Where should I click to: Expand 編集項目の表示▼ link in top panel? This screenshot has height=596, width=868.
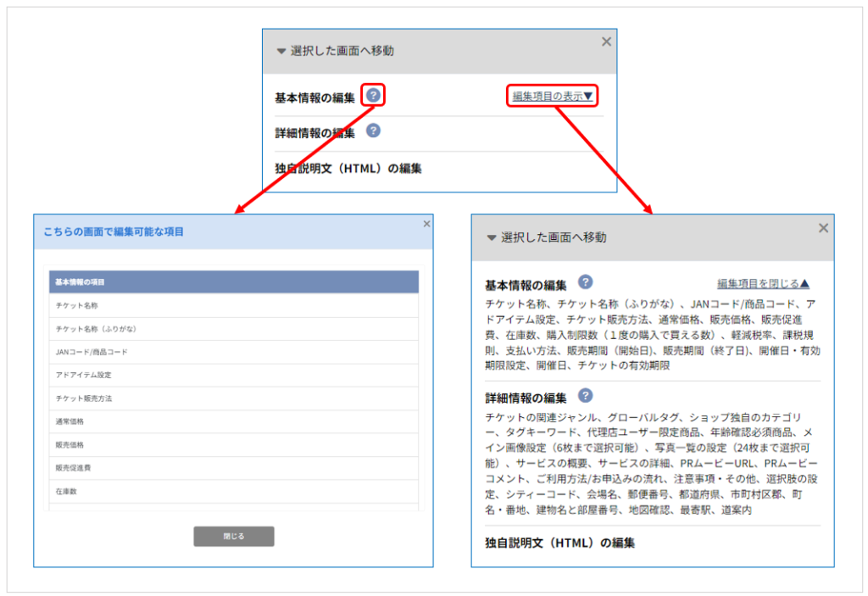tap(553, 97)
